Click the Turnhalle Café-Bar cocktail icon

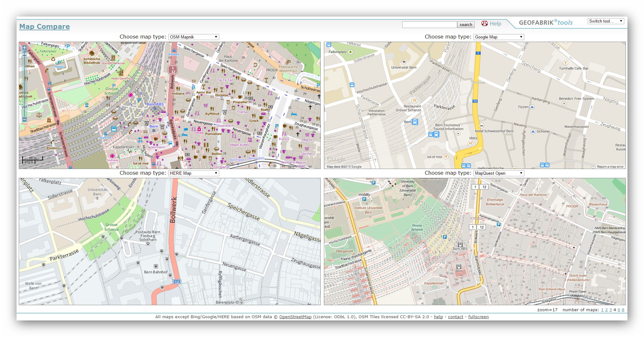(565, 63)
